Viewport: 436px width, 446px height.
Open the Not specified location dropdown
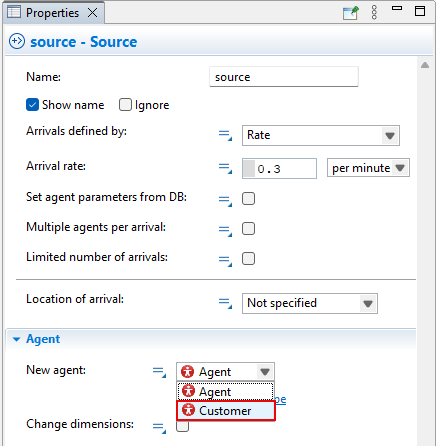coord(310,303)
